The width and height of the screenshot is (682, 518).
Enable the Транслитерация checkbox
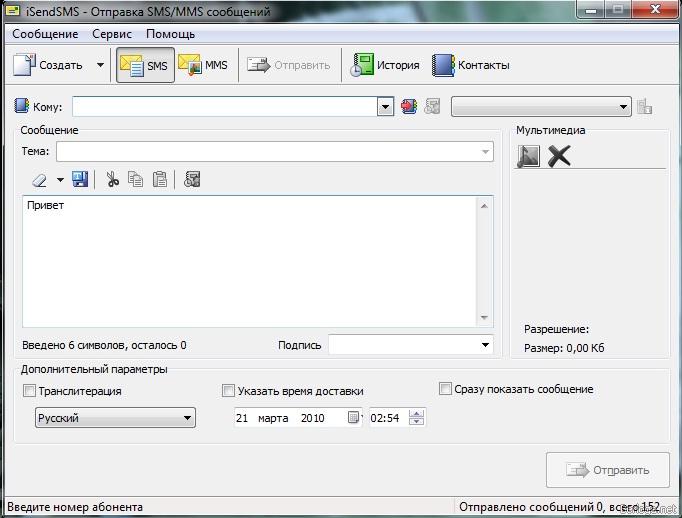click(x=29, y=391)
